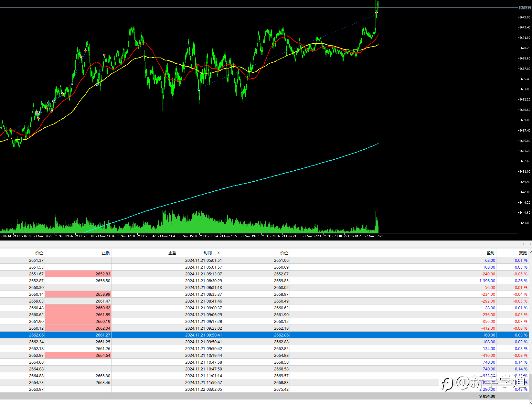Image resolution: width=532 pixels, height=405 pixels.
Task: Click the red trade marker at the chart's top peak
Action: (x=376, y=13)
